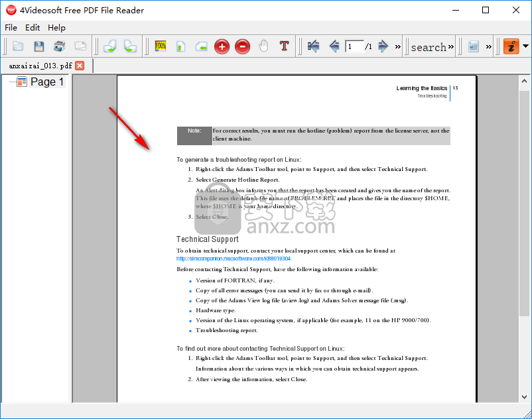Click the page number input field
This screenshot has height=419, width=532.
[354, 46]
